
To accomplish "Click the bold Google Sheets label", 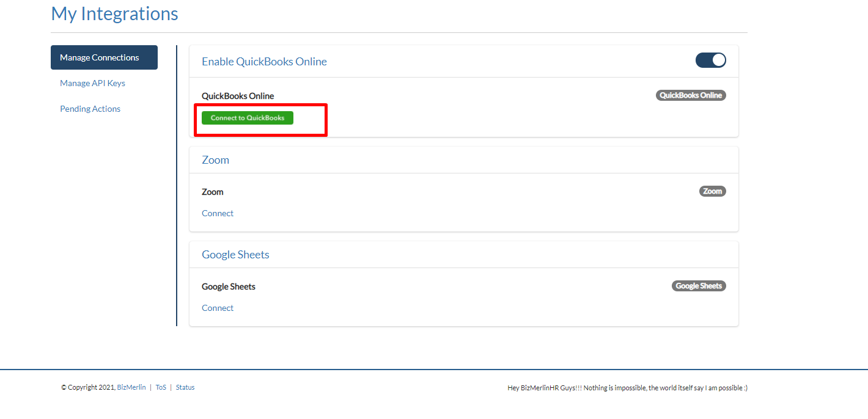I will (229, 286).
